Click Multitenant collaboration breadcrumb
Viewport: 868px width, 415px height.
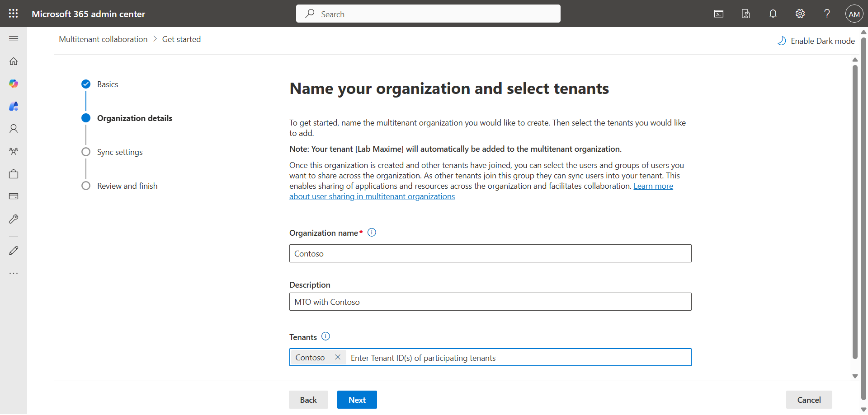click(x=103, y=39)
